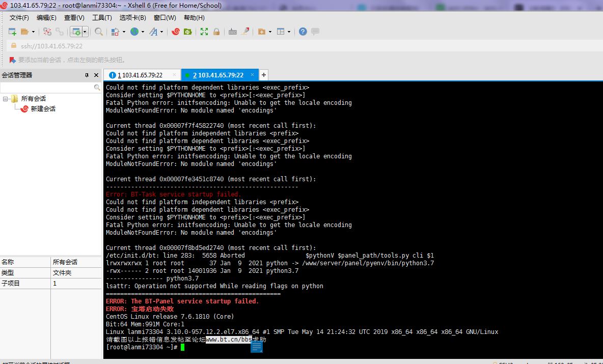
Task: Click the lock icon in the address bar
Action: coord(14,46)
